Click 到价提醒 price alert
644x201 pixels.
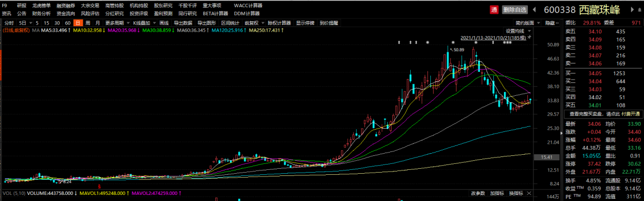329,23
